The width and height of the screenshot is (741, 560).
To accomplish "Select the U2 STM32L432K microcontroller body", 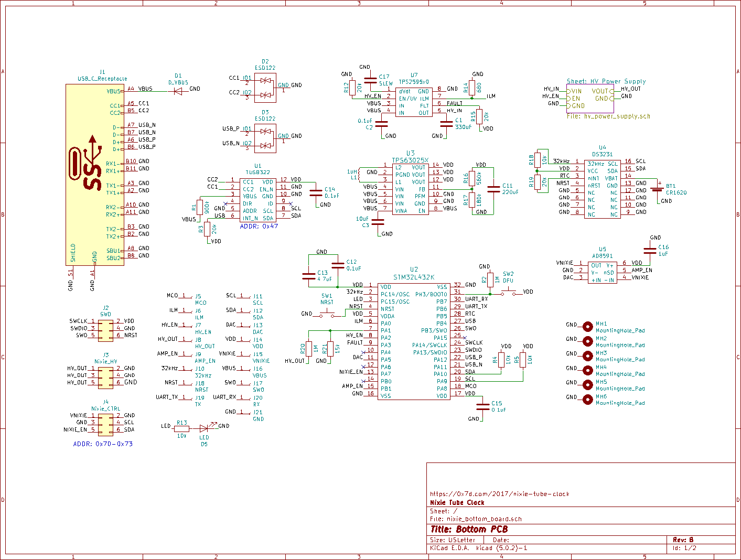I will 414,341.
